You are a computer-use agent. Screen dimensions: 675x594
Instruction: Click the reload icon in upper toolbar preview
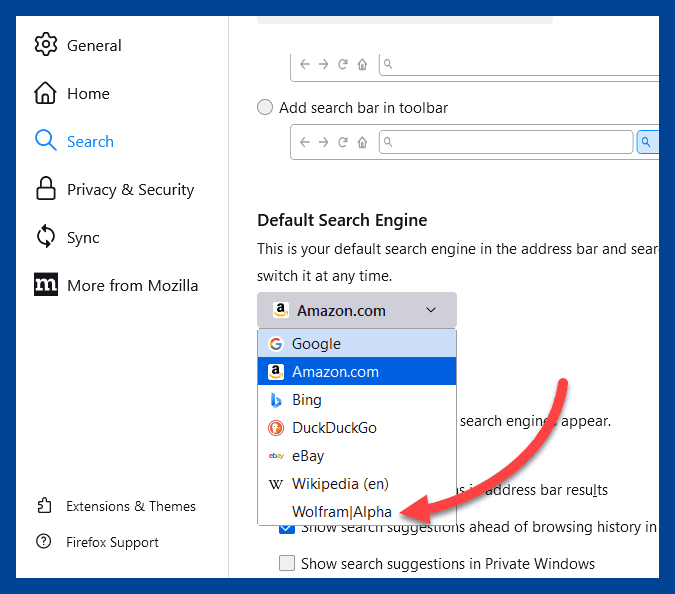pos(343,64)
